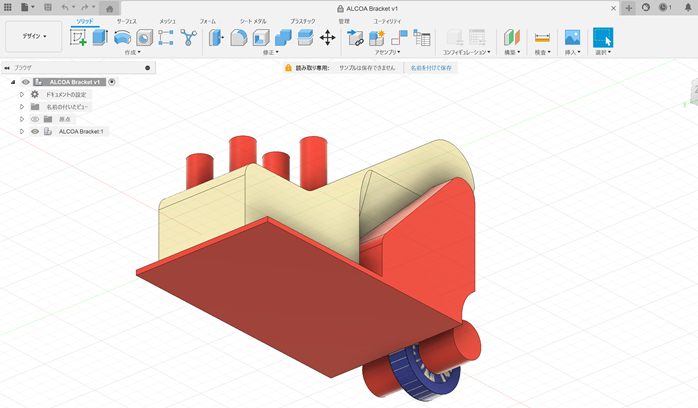Expand the 原点 node
This screenshot has height=408, width=698.
(x=21, y=119)
